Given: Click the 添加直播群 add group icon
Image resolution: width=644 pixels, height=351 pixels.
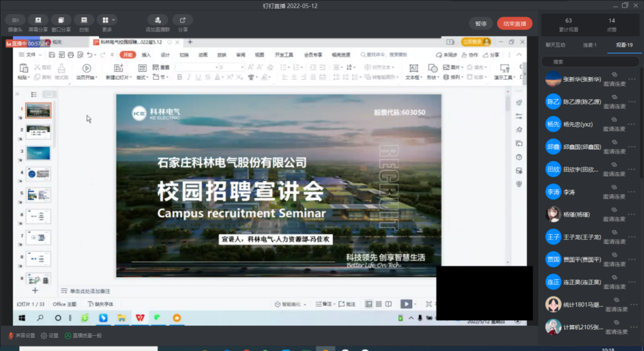Looking at the screenshot, I should click(x=158, y=21).
